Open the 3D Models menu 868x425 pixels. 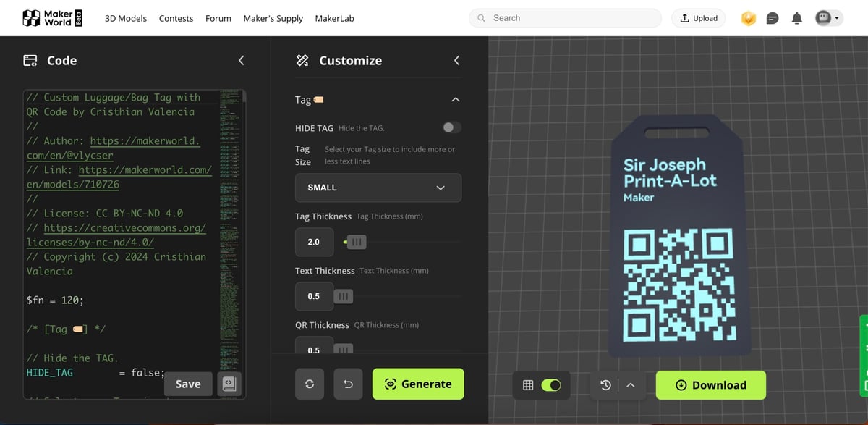pyautogui.click(x=126, y=18)
